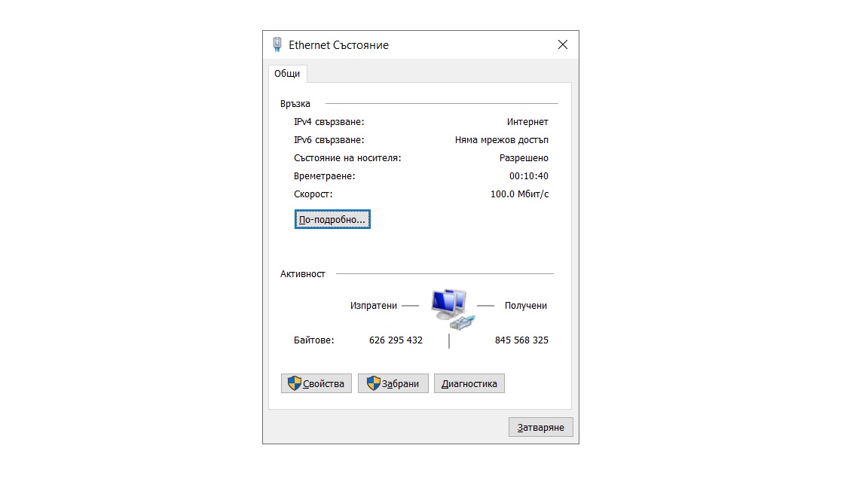Click the Затваряне button

click(x=540, y=427)
